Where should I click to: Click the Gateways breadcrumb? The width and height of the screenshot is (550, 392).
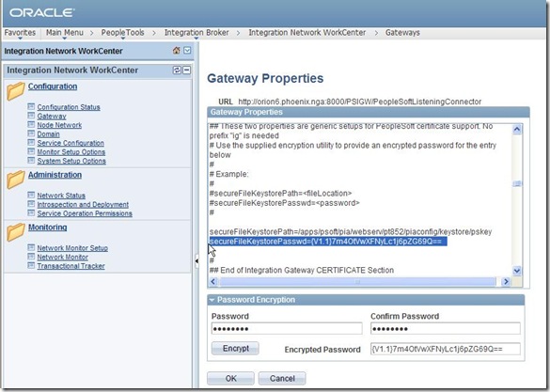pos(402,33)
